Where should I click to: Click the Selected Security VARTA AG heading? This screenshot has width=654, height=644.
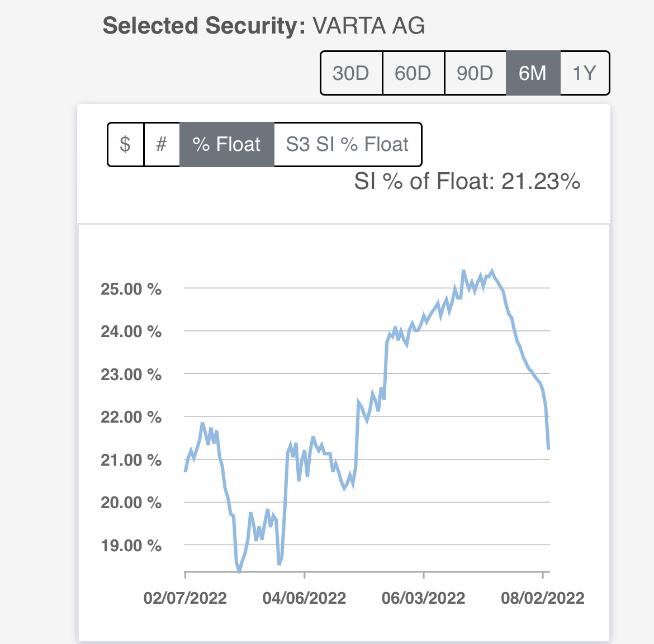coord(264,26)
